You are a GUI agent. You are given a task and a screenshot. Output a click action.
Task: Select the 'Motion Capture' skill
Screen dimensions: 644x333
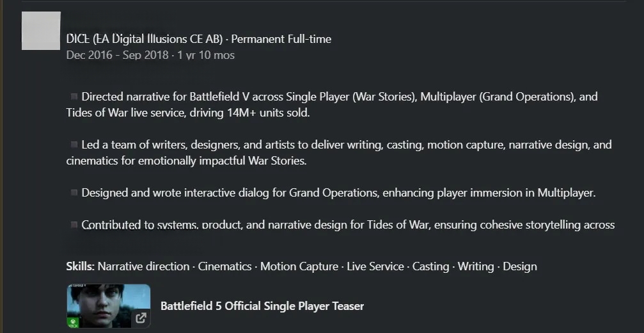299,266
